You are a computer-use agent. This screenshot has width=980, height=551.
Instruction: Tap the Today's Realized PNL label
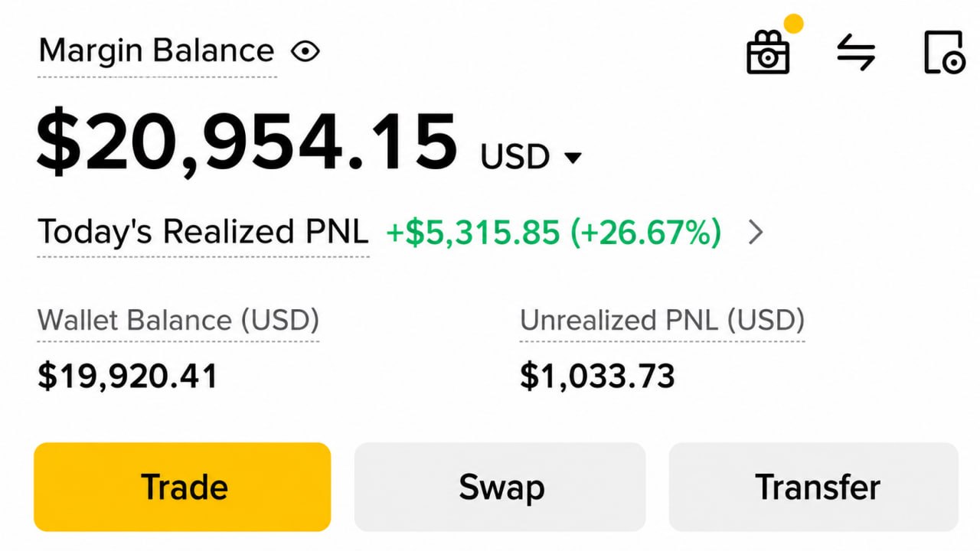coord(203,231)
